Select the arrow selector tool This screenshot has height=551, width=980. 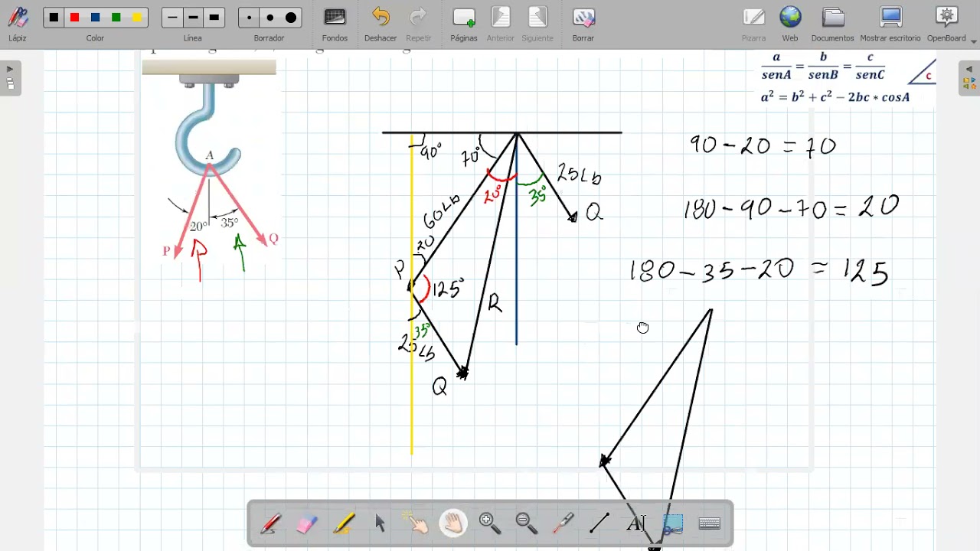click(380, 523)
